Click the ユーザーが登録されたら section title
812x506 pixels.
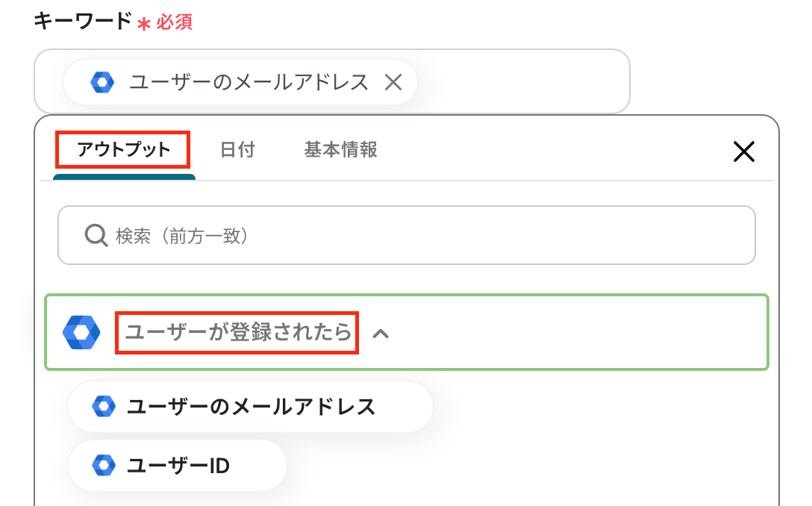click(x=237, y=333)
